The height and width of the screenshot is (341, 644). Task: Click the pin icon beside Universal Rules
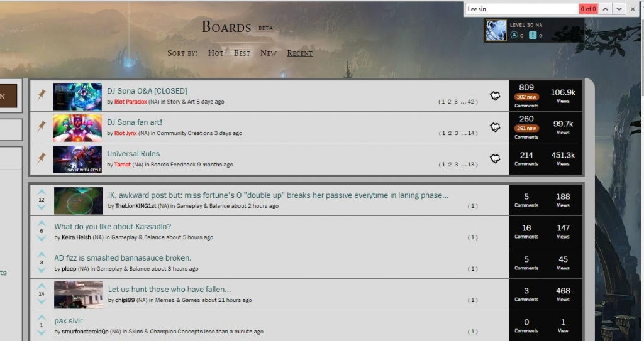(x=42, y=158)
